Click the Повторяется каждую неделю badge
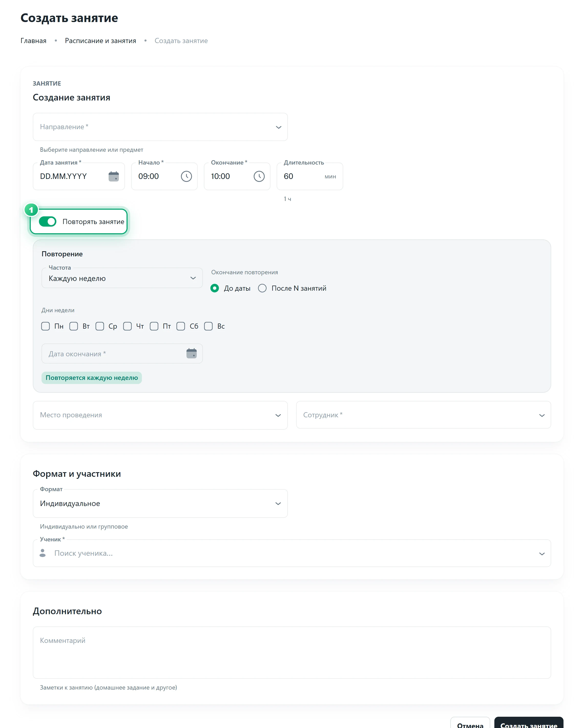Image resolution: width=584 pixels, height=728 pixels. 92,378
